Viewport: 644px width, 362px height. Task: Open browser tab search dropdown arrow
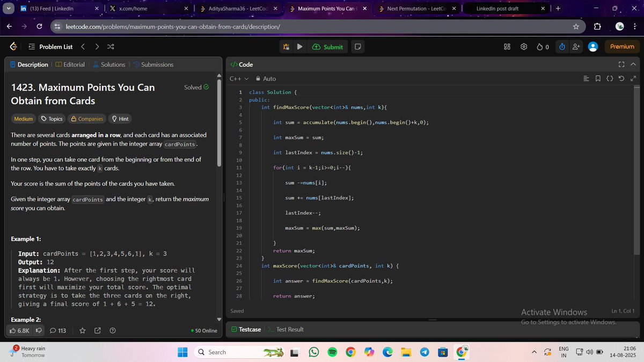[9, 8]
